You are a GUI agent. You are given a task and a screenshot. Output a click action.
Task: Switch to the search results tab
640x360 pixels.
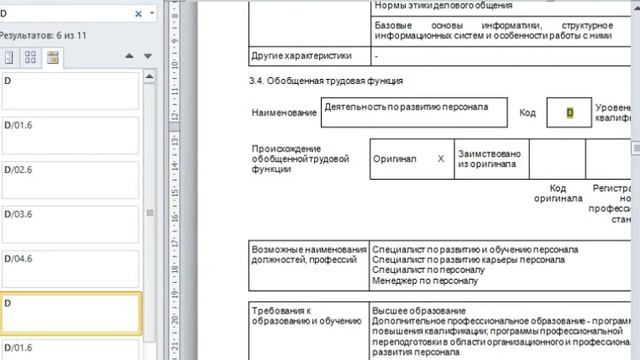[x=53, y=58]
